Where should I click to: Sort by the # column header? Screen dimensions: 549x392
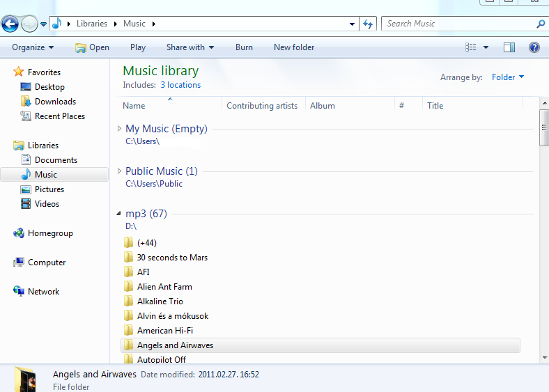408,105
